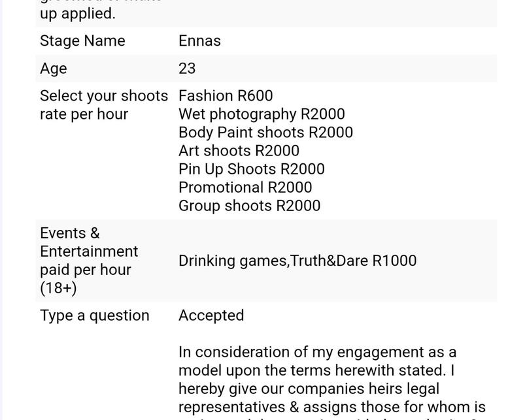
Task: Click the Fashion R600 rate line
Action: 226,96
